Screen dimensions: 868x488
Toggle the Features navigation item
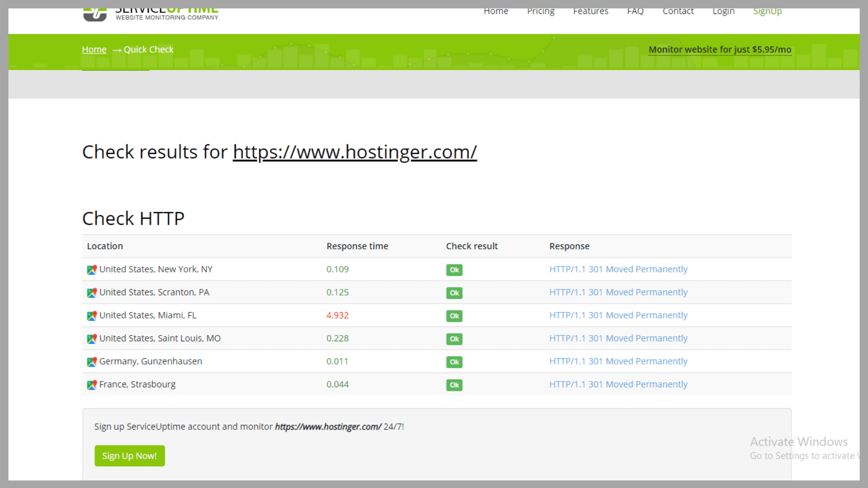590,11
